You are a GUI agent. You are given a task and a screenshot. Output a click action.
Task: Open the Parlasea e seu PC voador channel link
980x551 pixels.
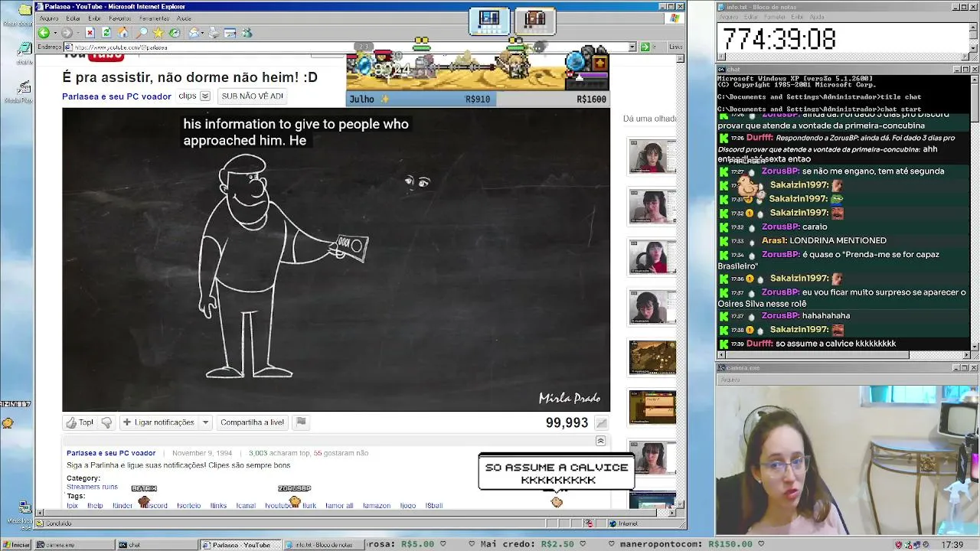[x=116, y=96]
